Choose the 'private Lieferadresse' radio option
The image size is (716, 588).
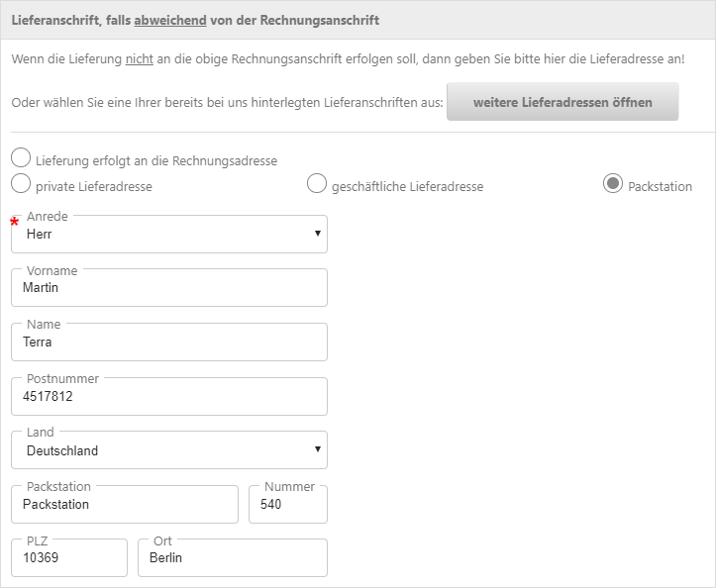21,183
